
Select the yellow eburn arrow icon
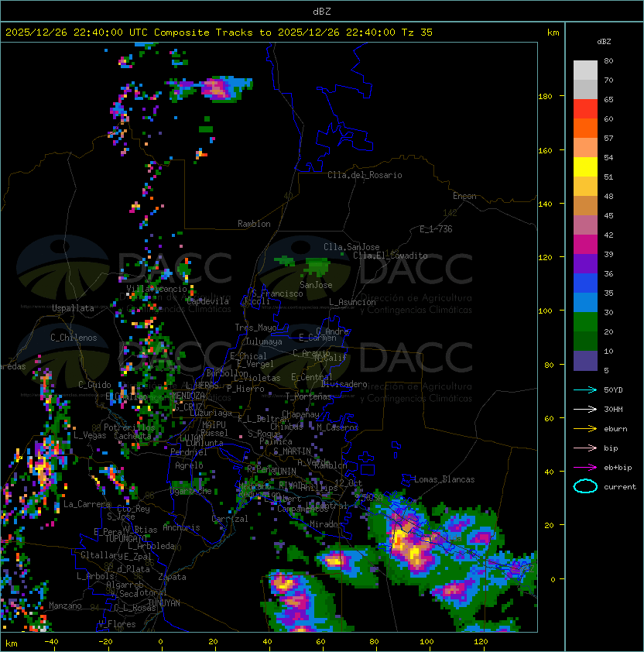(x=585, y=429)
